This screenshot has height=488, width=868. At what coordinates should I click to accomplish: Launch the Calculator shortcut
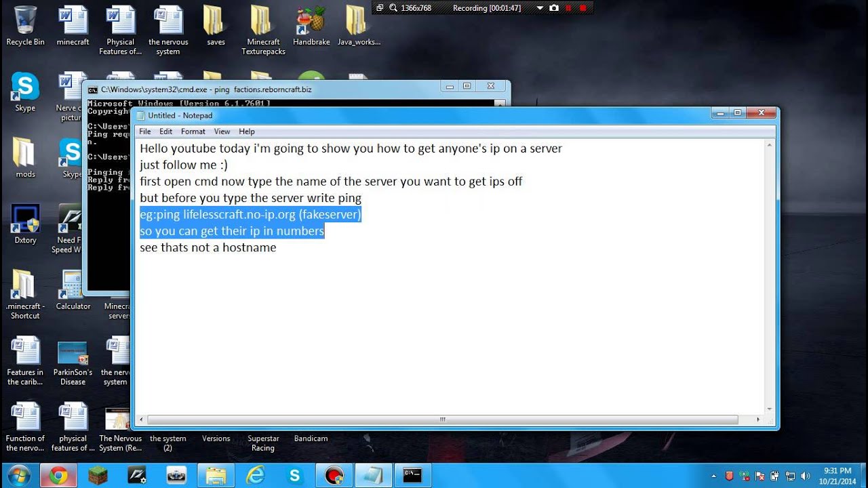[73, 290]
